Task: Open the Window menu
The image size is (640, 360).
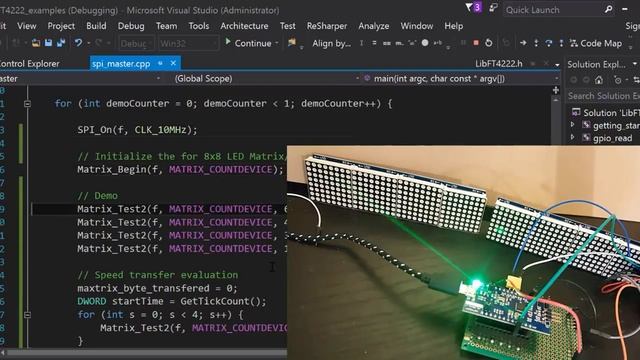Action: point(416,26)
